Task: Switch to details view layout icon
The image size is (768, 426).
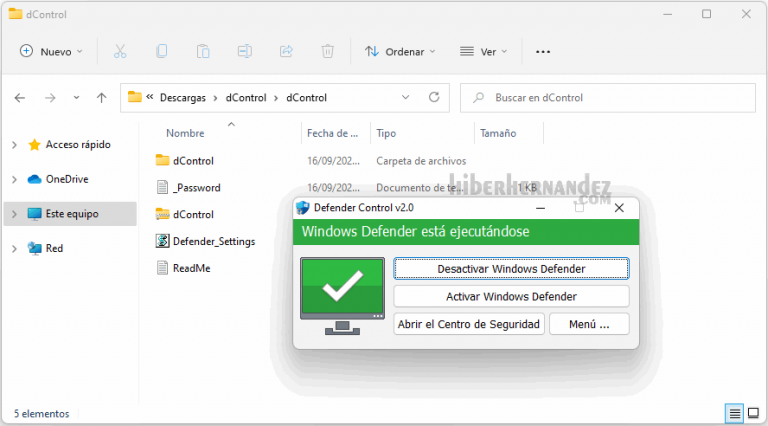Action: pyautogui.click(x=735, y=413)
